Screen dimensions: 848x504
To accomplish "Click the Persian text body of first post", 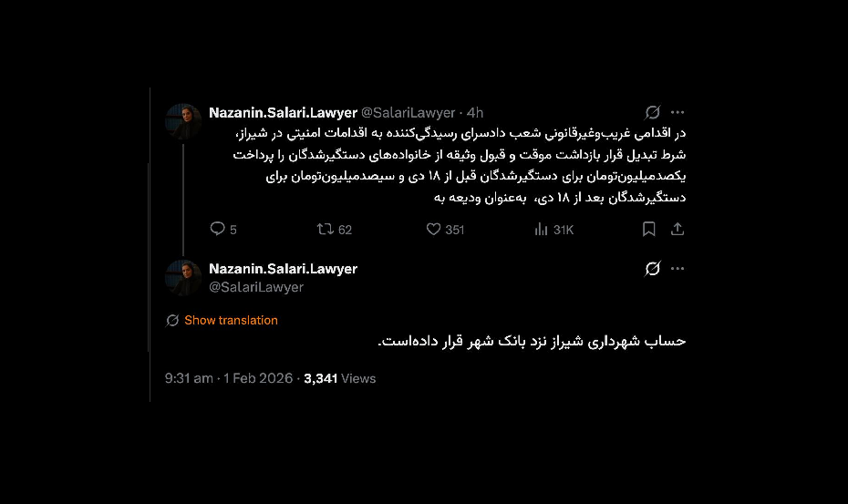I will click(456, 165).
